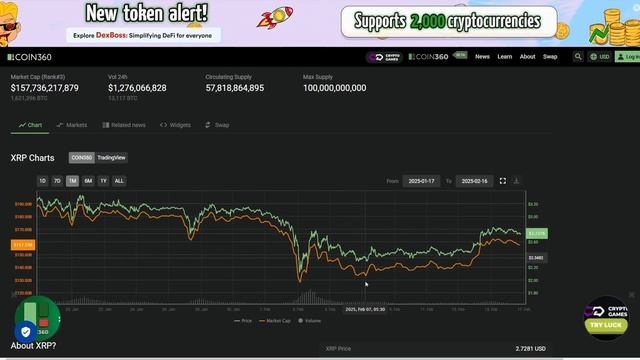Set chart range to 1M
This screenshot has width=640, height=360.
pyautogui.click(x=72, y=181)
